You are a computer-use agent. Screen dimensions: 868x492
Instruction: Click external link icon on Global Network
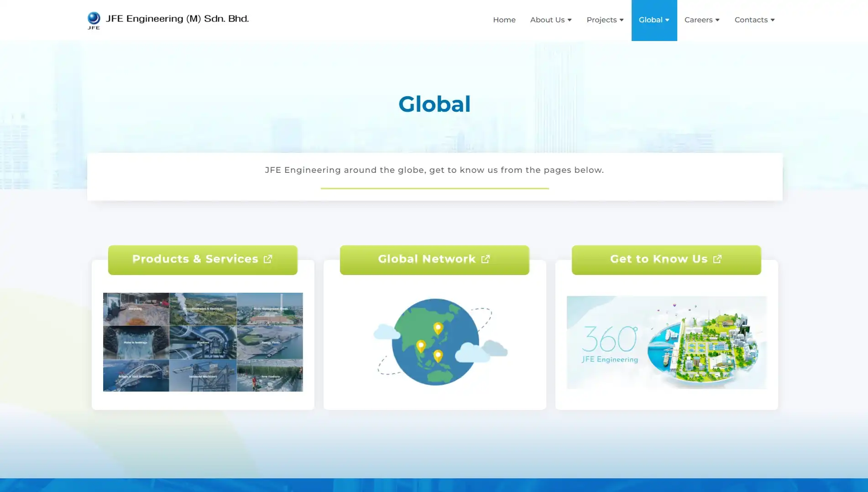(x=486, y=259)
